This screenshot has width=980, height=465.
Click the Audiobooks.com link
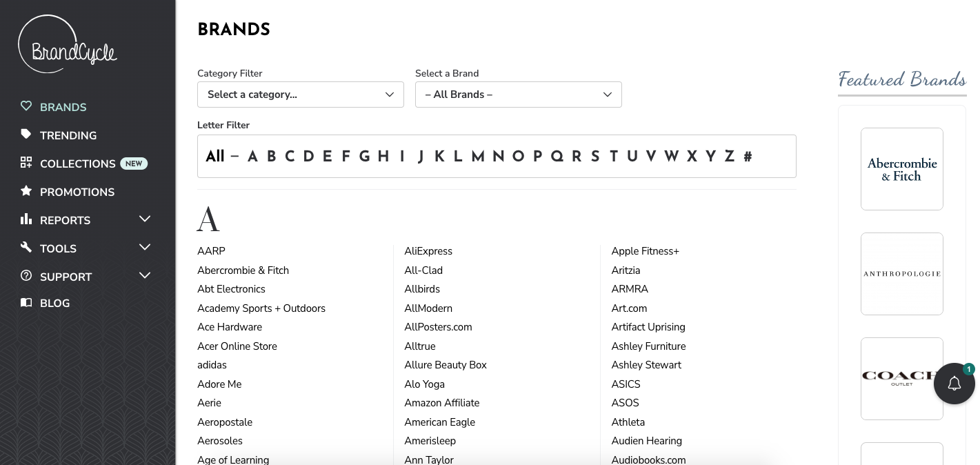(648, 460)
